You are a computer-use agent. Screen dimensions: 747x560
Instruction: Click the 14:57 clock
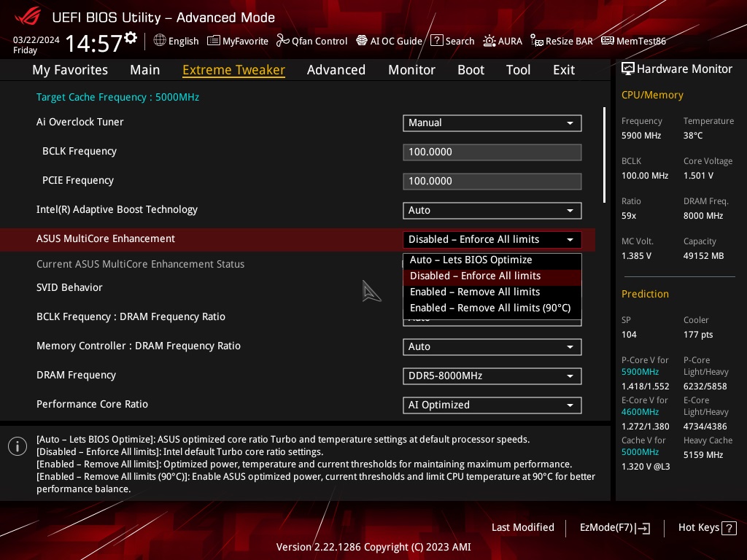94,43
